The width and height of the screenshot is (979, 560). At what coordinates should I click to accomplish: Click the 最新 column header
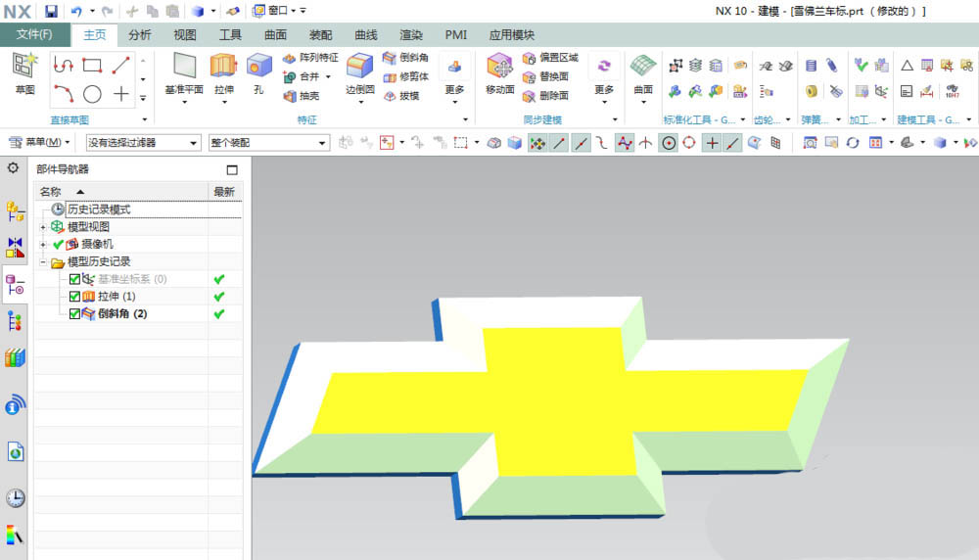pos(225,192)
